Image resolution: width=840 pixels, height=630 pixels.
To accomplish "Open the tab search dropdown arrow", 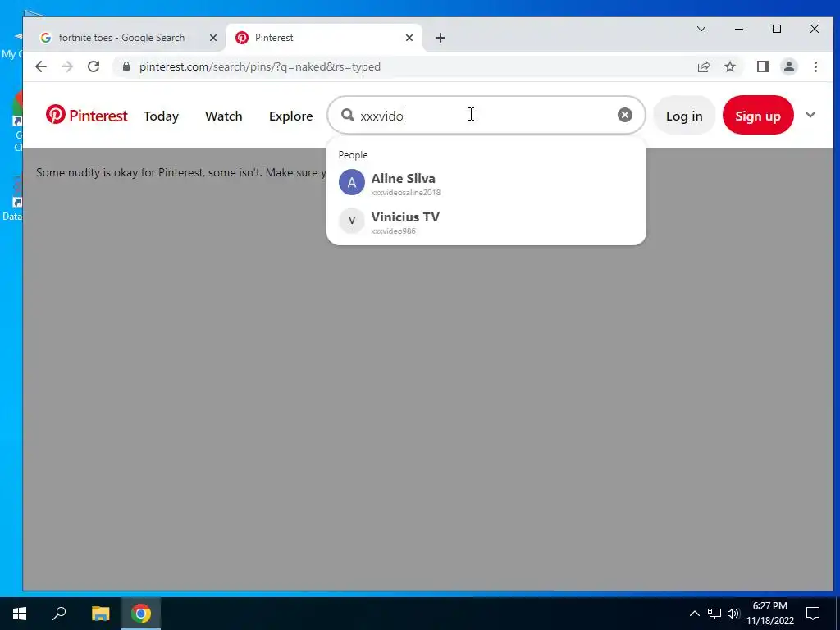I will coord(701,29).
